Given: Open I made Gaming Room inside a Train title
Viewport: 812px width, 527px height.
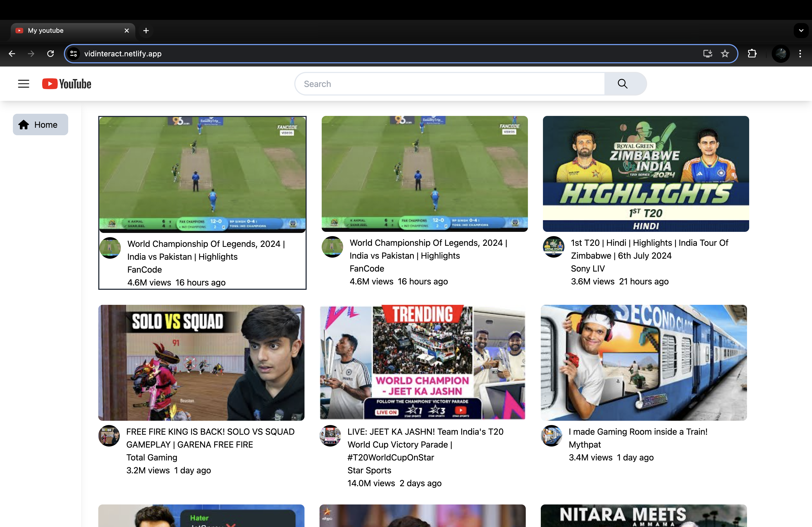Looking at the screenshot, I should tap(638, 431).
